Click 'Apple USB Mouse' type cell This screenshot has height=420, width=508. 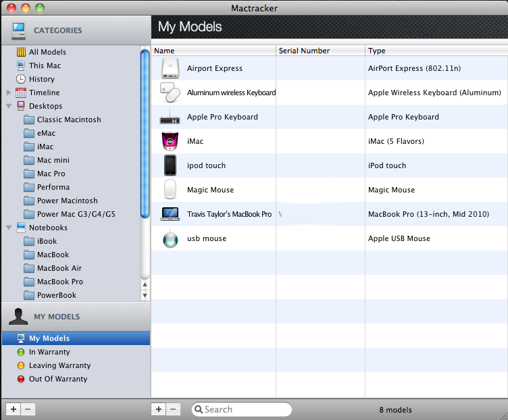pos(399,238)
